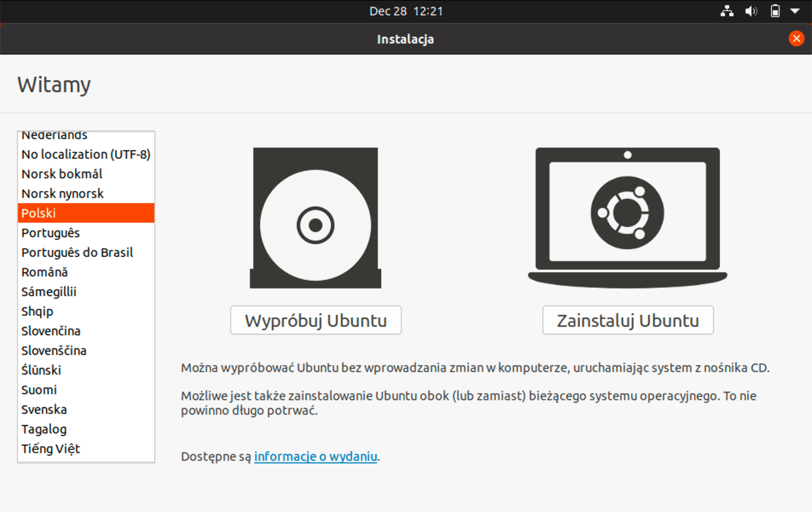This screenshot has height=512, width=812.
Task: Select Norsk bokmål in language list
Action: point(86,174)
